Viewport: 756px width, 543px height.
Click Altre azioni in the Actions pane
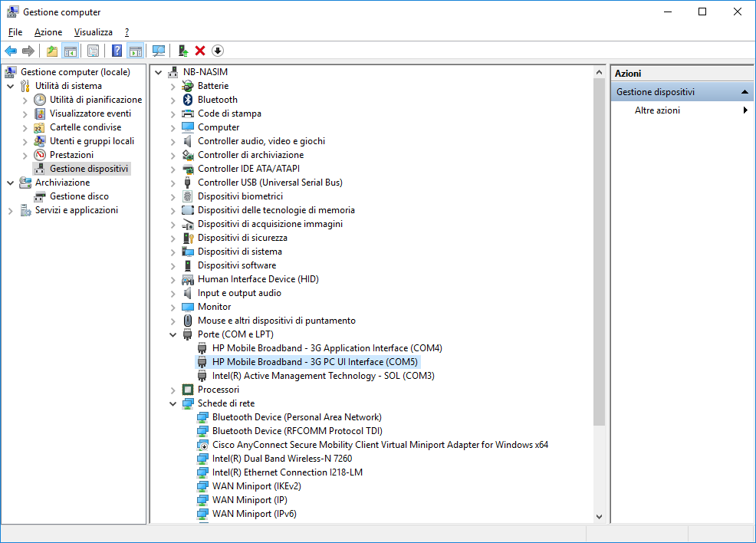coord(657,110)
